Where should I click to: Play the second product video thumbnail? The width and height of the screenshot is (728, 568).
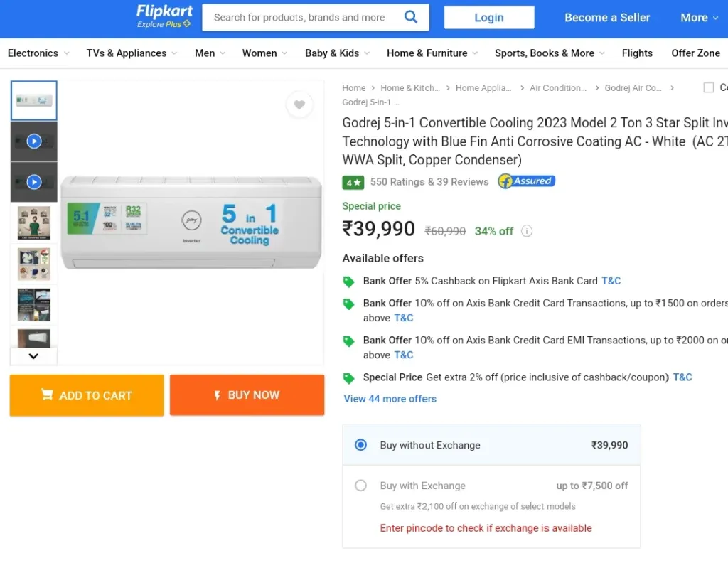pos(34,182)
